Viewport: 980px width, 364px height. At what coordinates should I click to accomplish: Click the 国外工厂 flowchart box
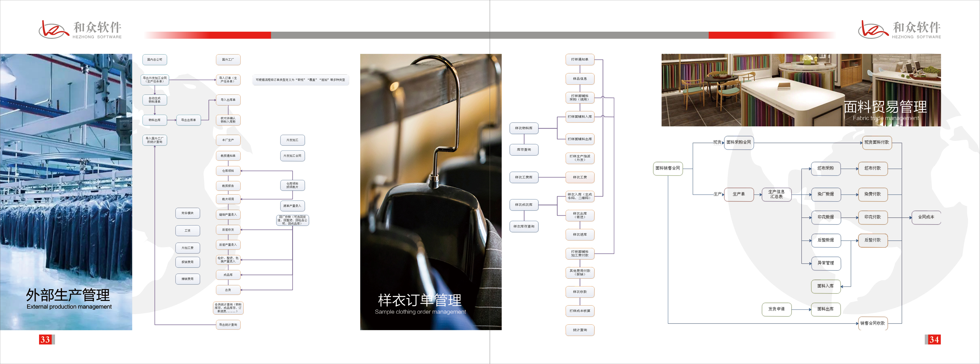tap(228, 60)
